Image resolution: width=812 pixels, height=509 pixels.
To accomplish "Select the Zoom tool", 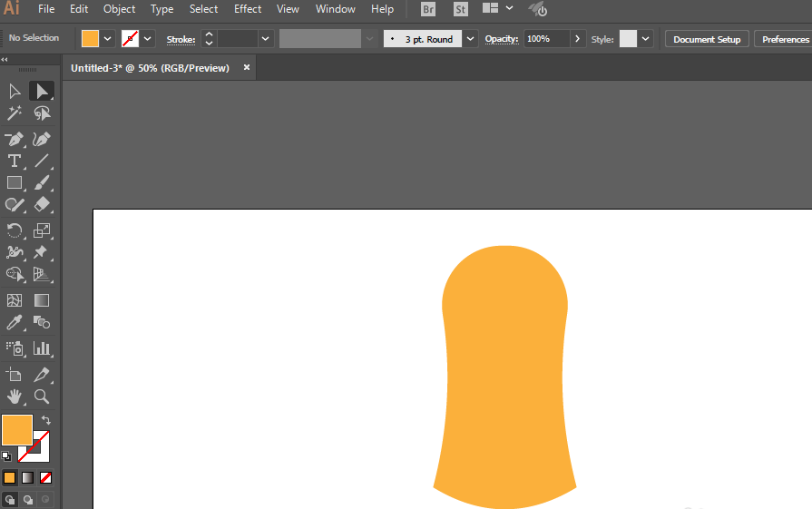I will point(42,396).
